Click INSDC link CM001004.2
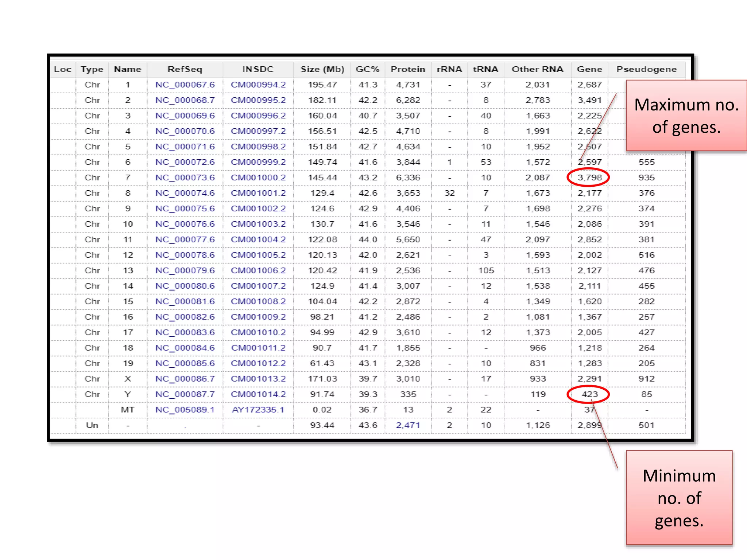Screen dimensions: 747x560 pos(258,240)
